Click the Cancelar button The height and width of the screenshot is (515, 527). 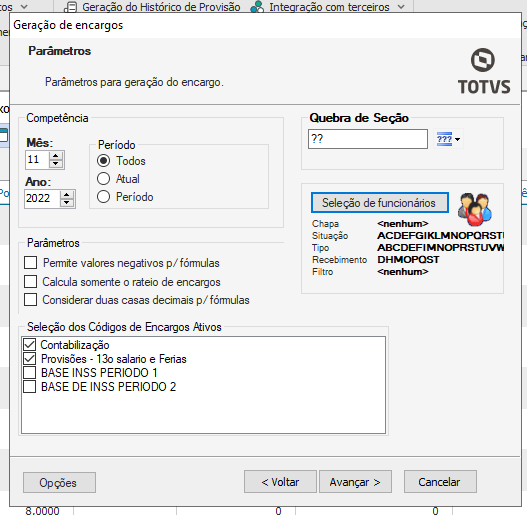(440, 482)
